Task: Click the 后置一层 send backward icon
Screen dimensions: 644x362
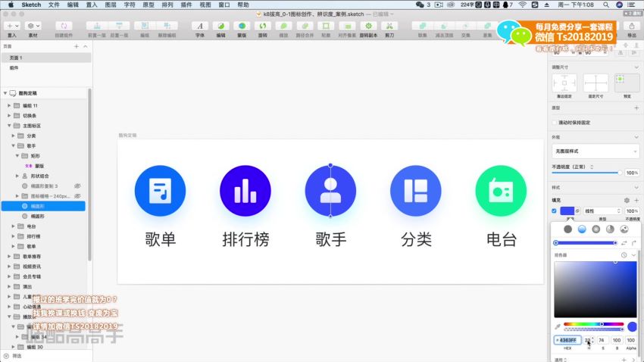Action: (x=119, y=26)
